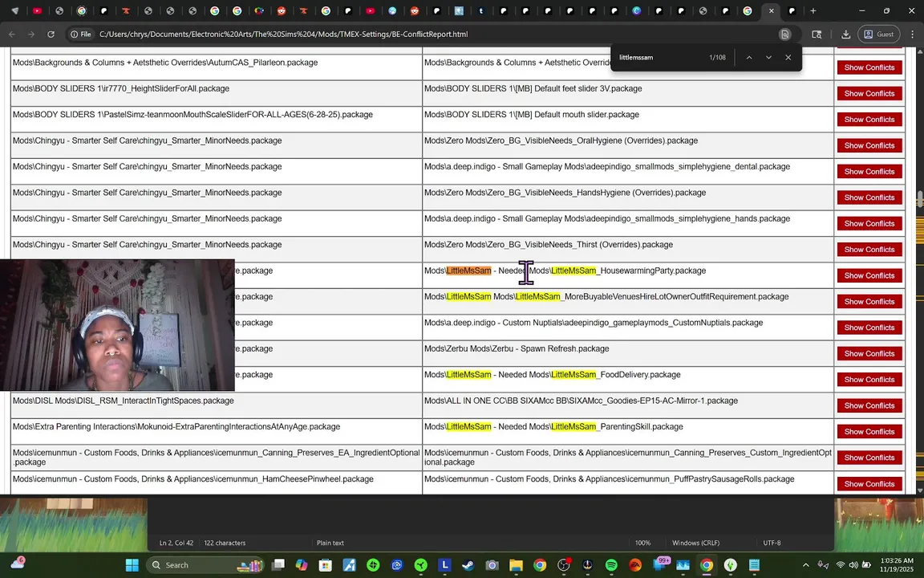Image resolution: width=924 pixels, height=578 pixels.
Task: Show conflicts for CustomNuptials row
Action: pyautogui.click(x=869, y=327)
